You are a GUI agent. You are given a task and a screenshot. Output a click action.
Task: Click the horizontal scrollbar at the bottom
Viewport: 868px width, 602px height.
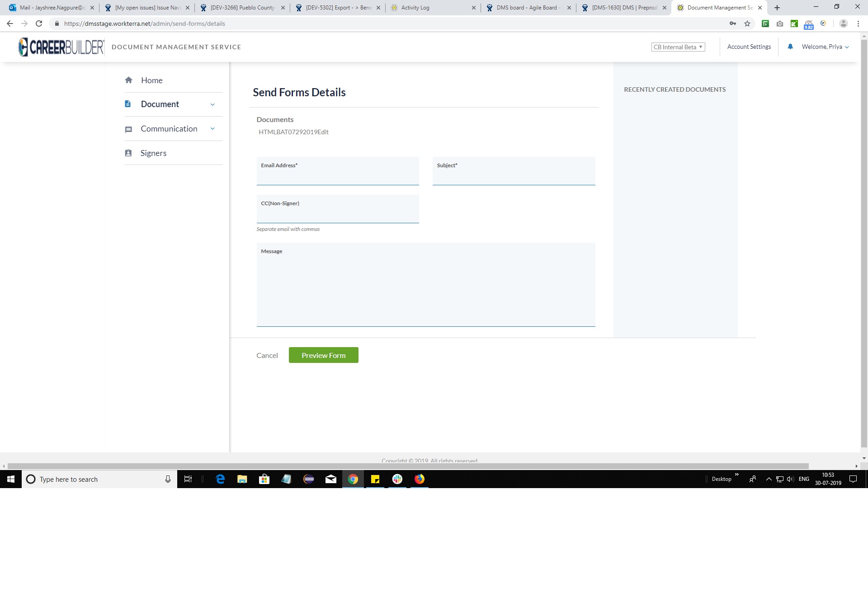[x=407, y=466]
